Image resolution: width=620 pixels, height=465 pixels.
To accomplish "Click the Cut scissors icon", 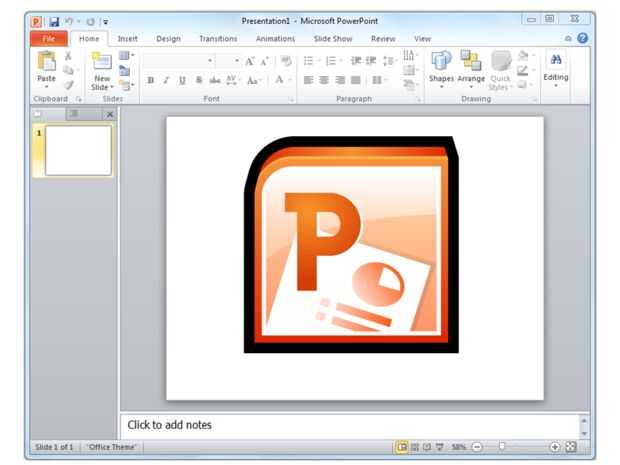I will [68, 56].
